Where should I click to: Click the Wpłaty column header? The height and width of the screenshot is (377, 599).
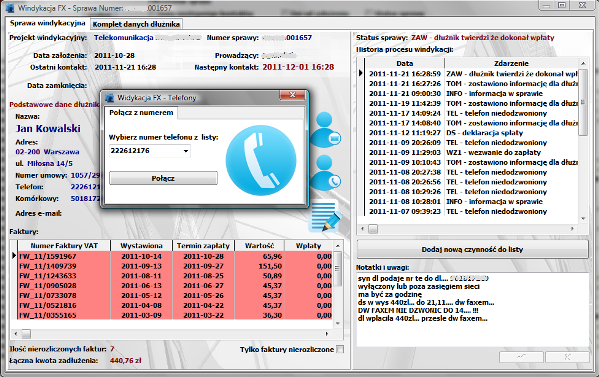309,246
